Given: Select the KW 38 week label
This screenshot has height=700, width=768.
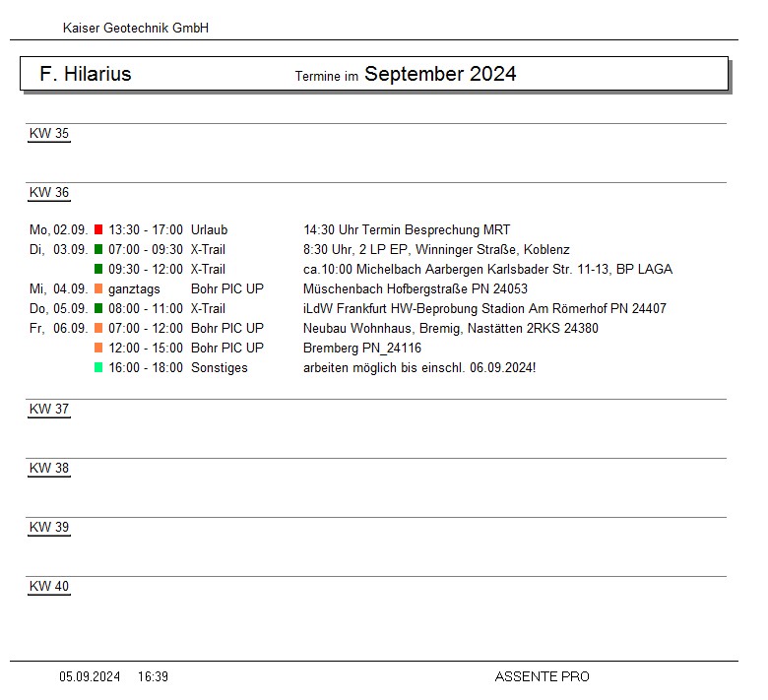Looking at the screenshot, I should [49, 469].
